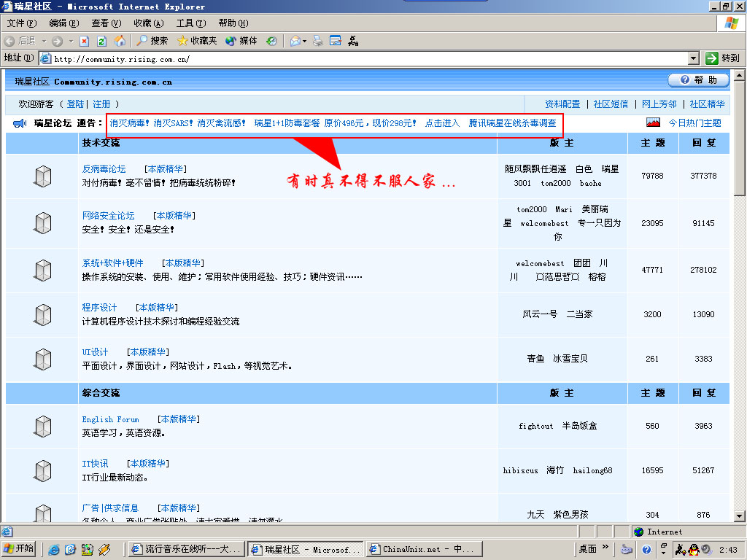Click the 注册 register link

click(x=101, y=104)
